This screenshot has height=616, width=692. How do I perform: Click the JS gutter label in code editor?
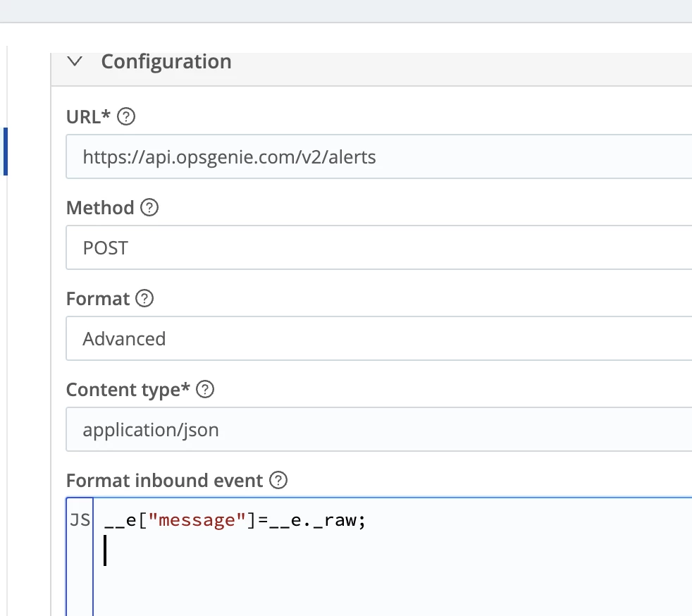click(x=80, y=521)
